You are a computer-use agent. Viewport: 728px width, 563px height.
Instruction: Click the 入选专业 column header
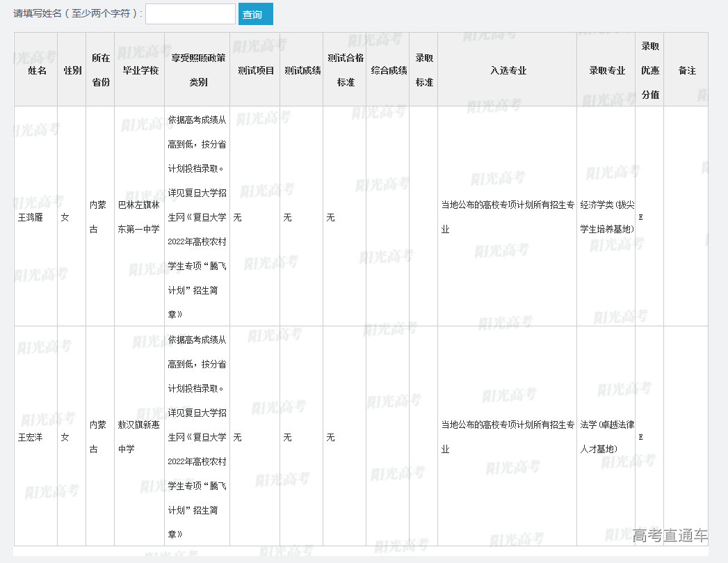click(508, 70)
